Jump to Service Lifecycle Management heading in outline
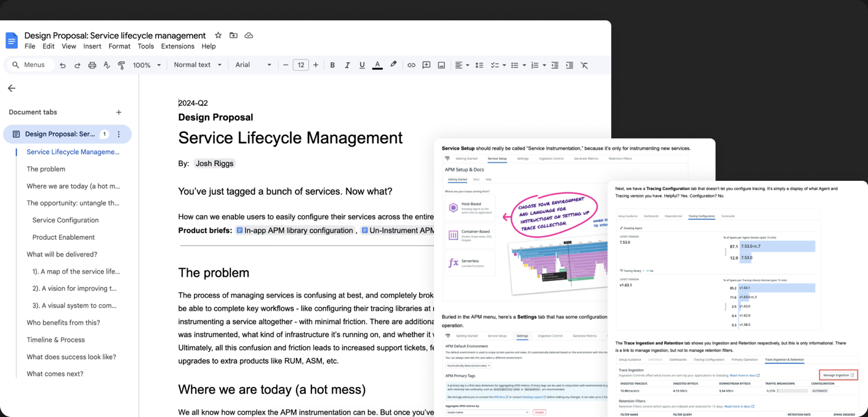Screen dimensions: 868x417 [73, 152]
